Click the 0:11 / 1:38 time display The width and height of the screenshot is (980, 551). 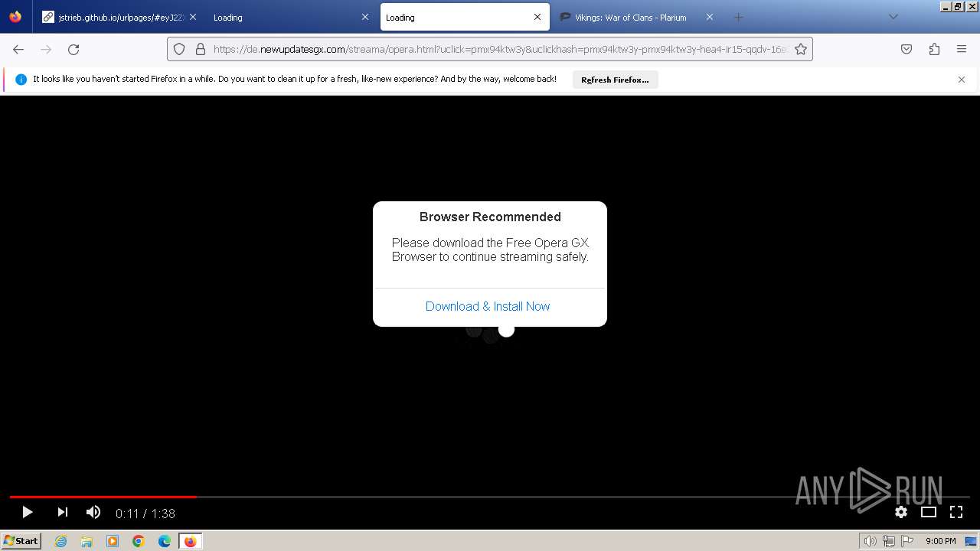(x=145, y=514)
